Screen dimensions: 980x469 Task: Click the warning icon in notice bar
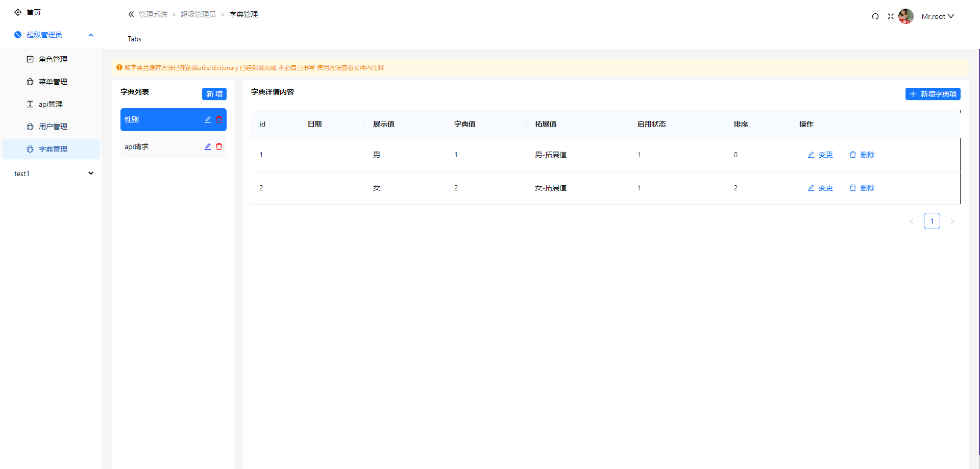[x=119, y=67]
